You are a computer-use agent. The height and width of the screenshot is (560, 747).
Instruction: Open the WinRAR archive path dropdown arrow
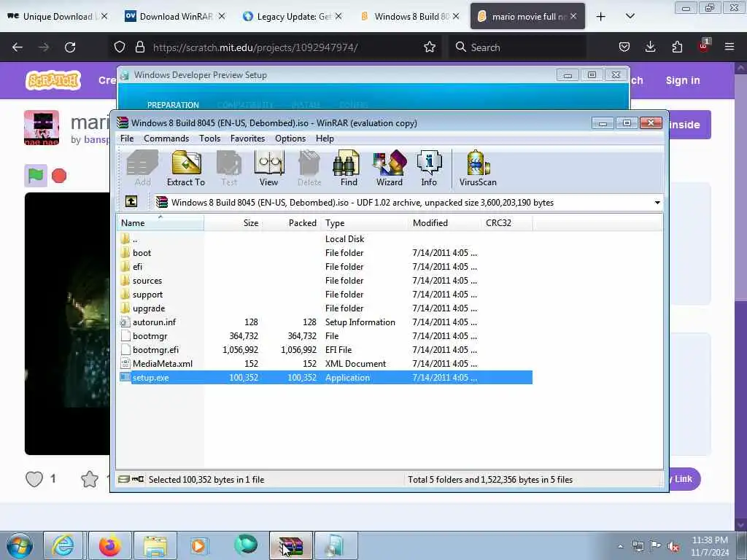(x=657, y=203)
